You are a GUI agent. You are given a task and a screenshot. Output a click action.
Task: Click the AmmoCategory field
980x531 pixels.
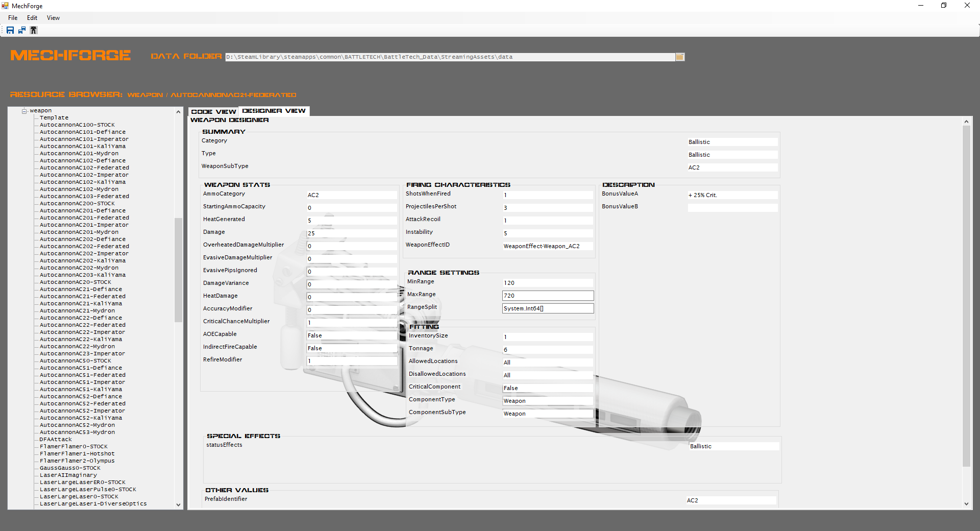352,195
